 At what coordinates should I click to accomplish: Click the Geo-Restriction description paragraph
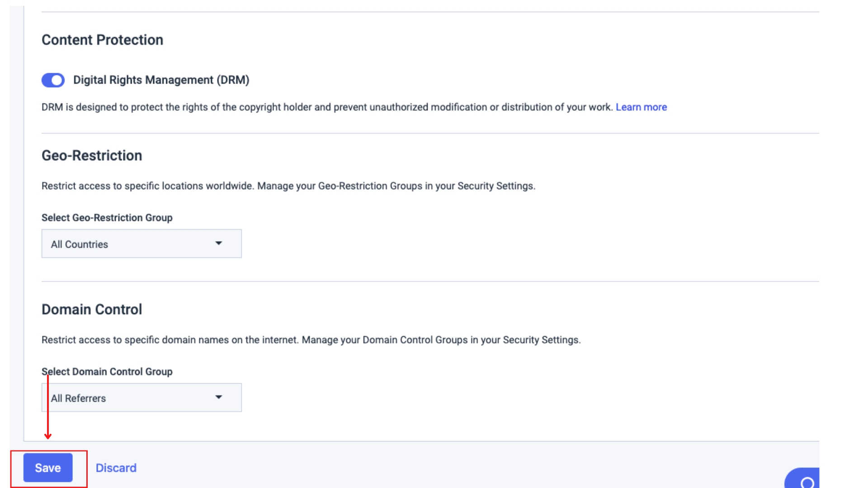click(288, 186)
